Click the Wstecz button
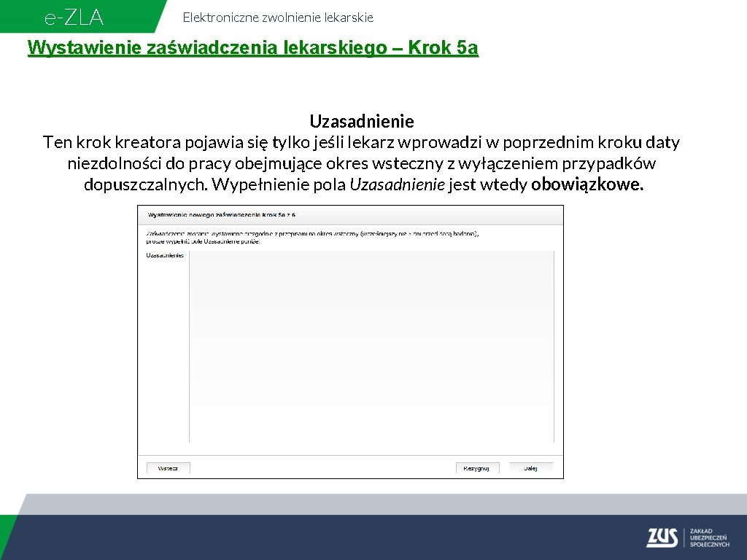Image resolution: width=747 pixels, height=560 pixels. [169, 468]
